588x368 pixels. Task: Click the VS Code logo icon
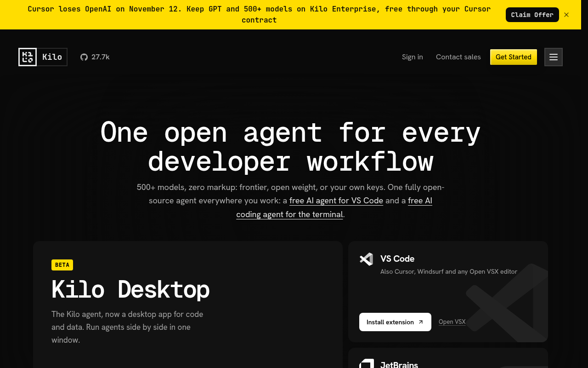click(x=366, y=259)
